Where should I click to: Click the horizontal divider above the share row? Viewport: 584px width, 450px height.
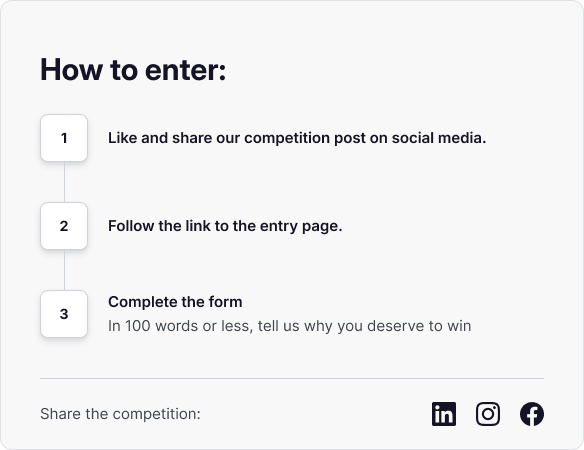292,378
